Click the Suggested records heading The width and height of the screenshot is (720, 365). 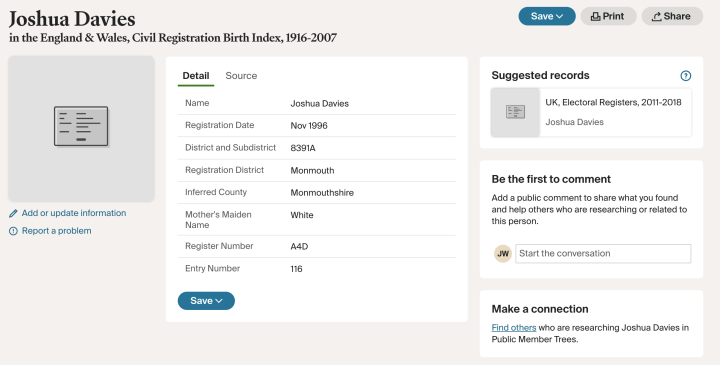pyautogui.click(x=540, y=75)
